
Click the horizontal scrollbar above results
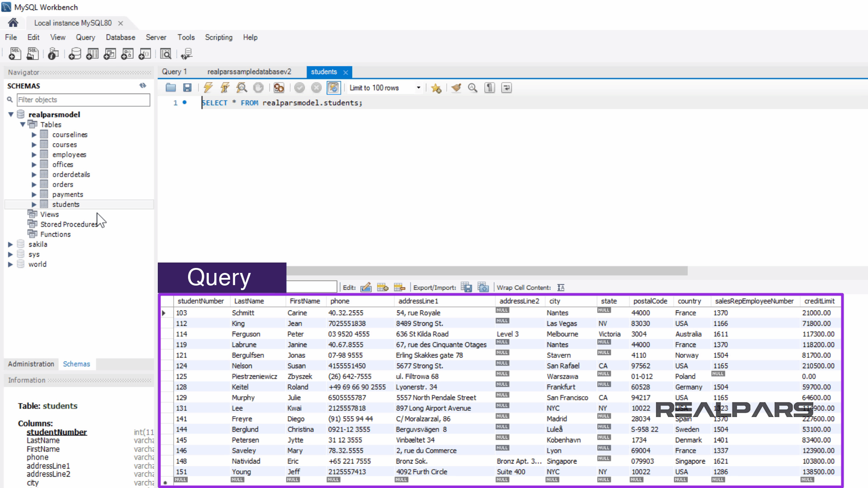pyautogui.click(x=486, y=271)
